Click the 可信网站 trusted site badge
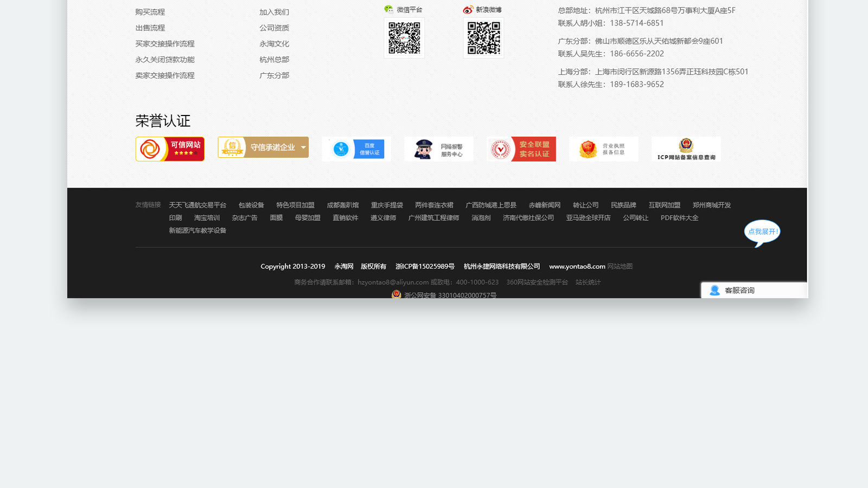 tap(170, 149)
